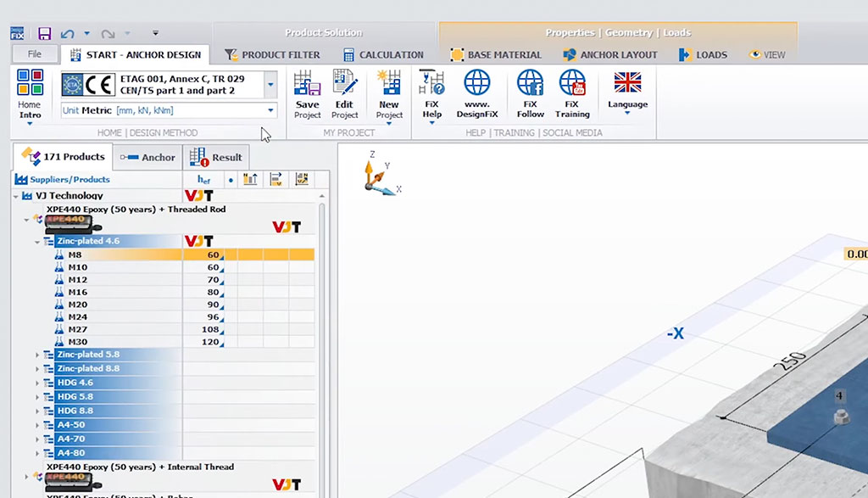The image size is (868, 498).
Task: Click the bar chart sort column icon
Action: (250, 179)
